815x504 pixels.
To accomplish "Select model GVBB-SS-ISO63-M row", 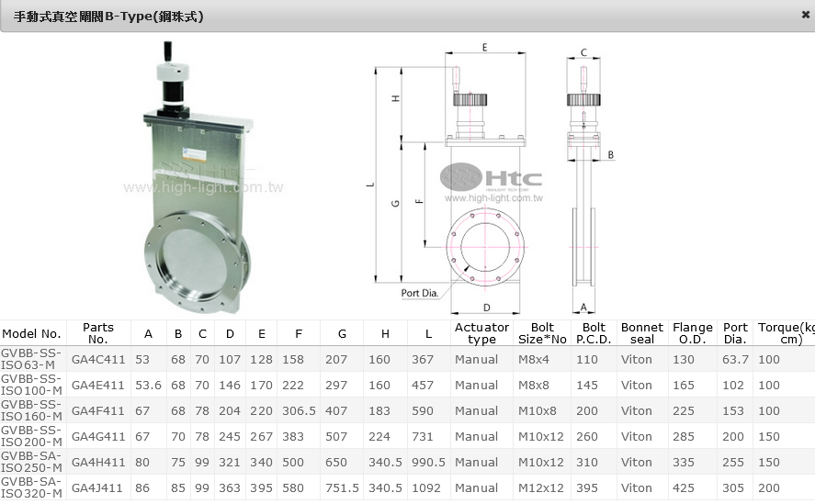I will click(31, 359).
